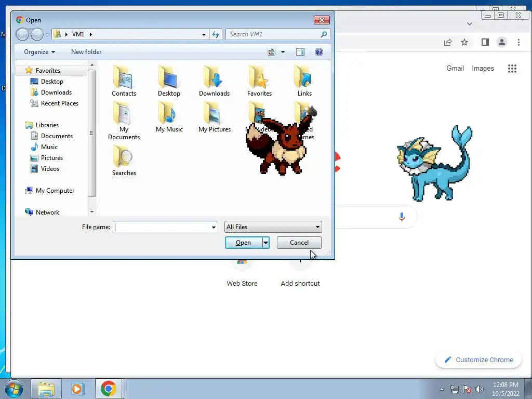532x399 pixels.
Task: Open the Google apps grid icon
Action: click(512, 69)
